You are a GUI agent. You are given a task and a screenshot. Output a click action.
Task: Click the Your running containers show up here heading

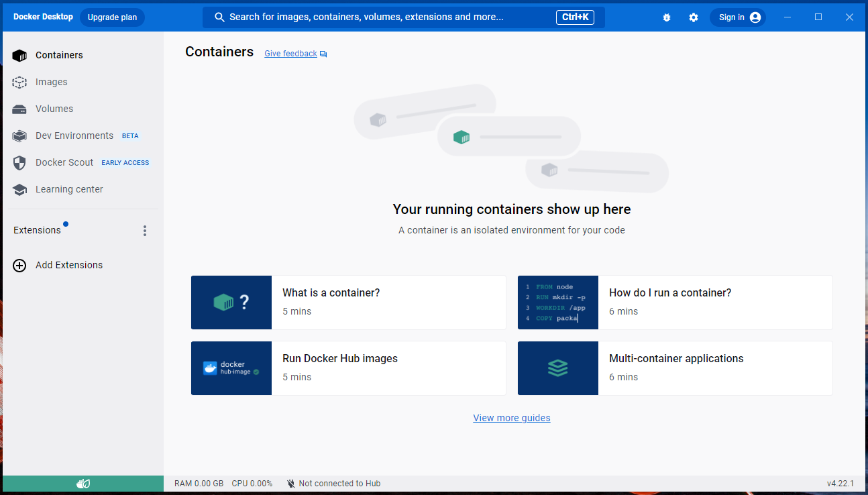(512, 209)
